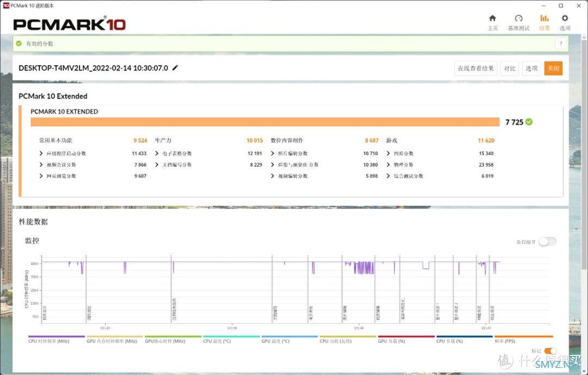The height and width of the screenshot is (375, 588).
Task: Toggle the 标记 markers switch
Action: [550, 351]
